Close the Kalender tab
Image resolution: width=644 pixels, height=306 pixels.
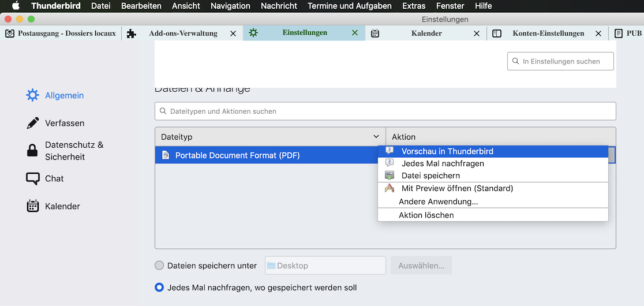tap(477, 33)
